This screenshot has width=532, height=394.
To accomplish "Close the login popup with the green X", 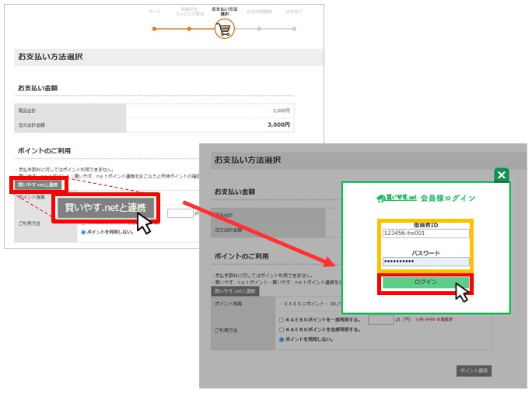I will [x=502, y=175].
